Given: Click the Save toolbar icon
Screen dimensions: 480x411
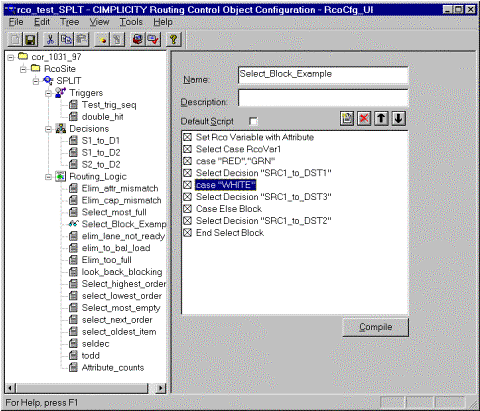Looking at the screenshot, I should click(x=31, y=40).
